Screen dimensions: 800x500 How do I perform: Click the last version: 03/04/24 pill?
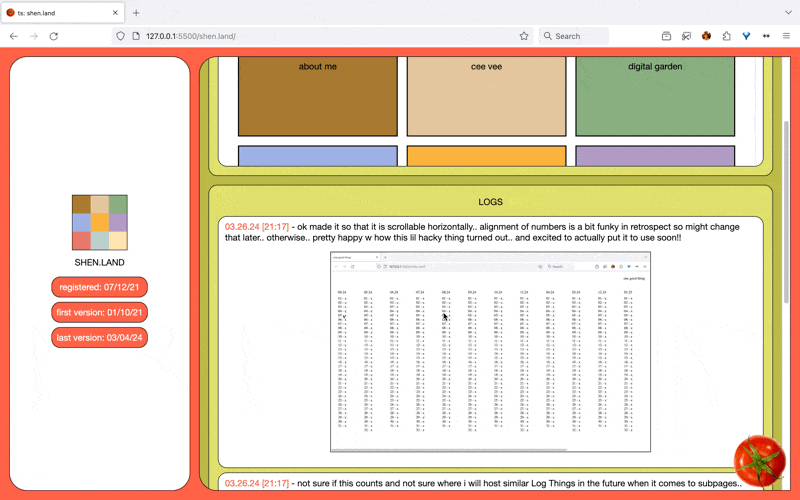pos(100,337)
